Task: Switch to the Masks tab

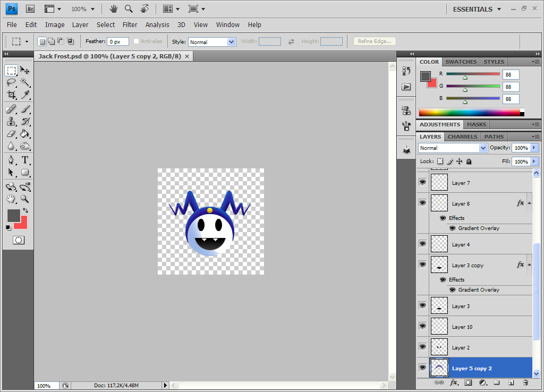Action: 477,124
